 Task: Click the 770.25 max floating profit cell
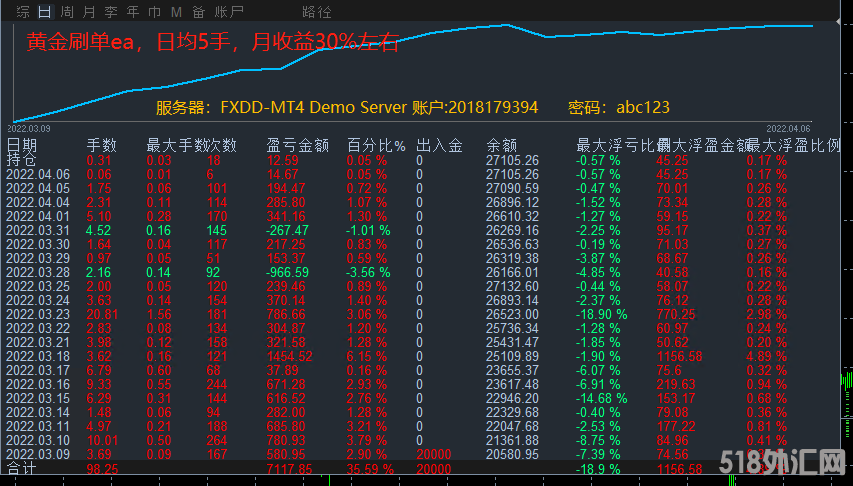pyautogui.click(x=676, y=315)
